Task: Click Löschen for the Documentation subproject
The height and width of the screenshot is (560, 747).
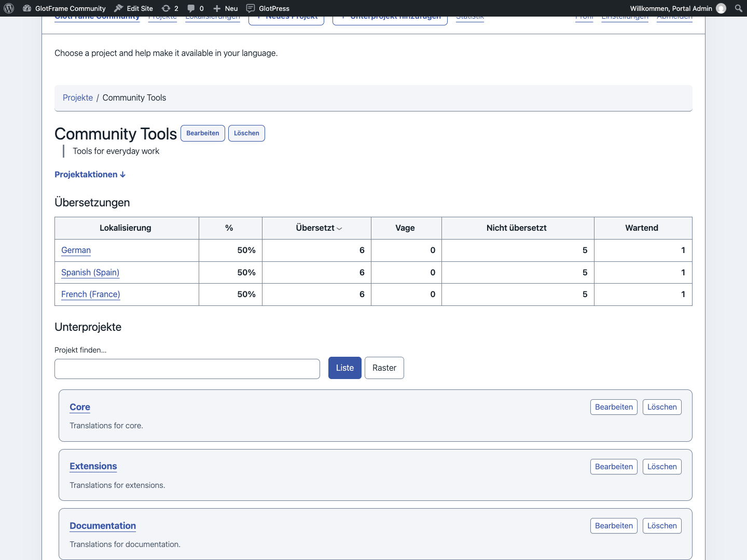Action: point(662,526)
